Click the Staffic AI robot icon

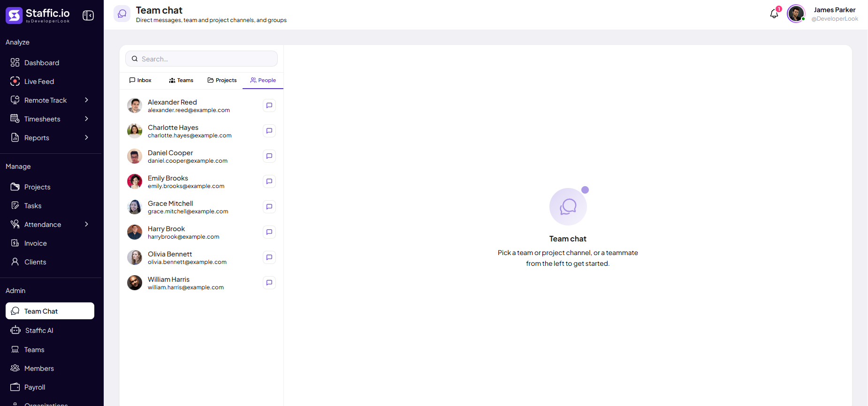pyautogui.click(x=15, y=330)
